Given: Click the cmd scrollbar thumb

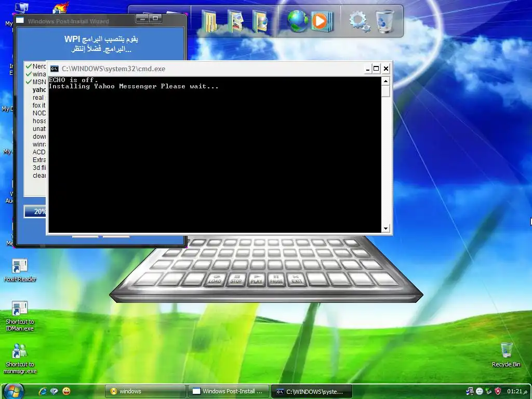Looking at the screenshot, I should (385, 91).
